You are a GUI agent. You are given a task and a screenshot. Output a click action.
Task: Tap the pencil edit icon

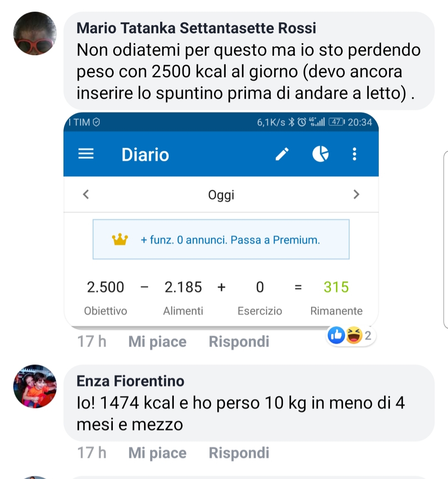tap(282, 154)
